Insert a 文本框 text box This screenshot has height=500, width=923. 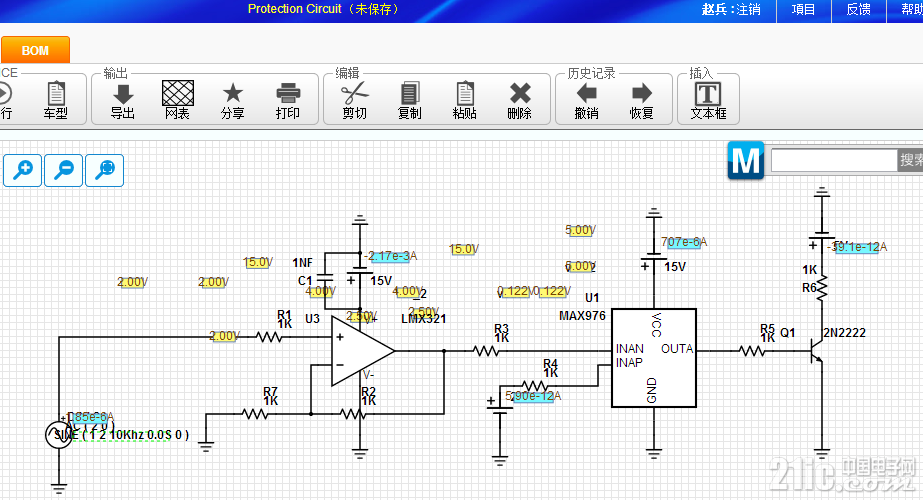click(708, 100)
